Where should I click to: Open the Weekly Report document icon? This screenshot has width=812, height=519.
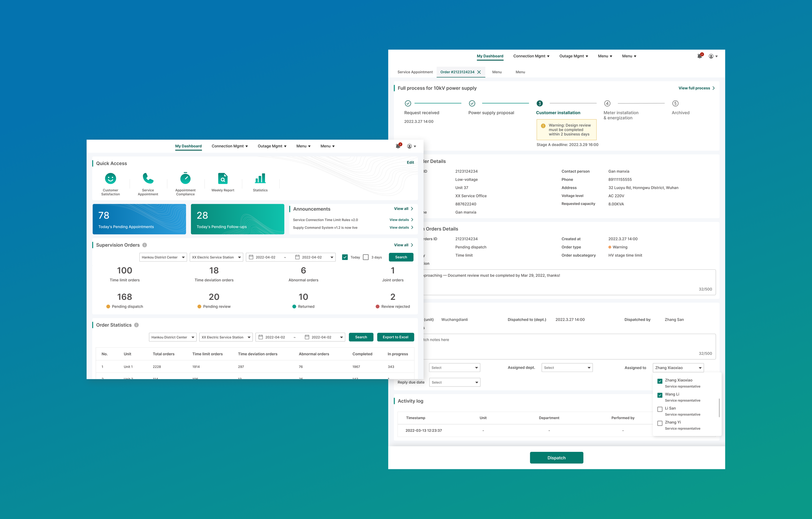(222, 179)
